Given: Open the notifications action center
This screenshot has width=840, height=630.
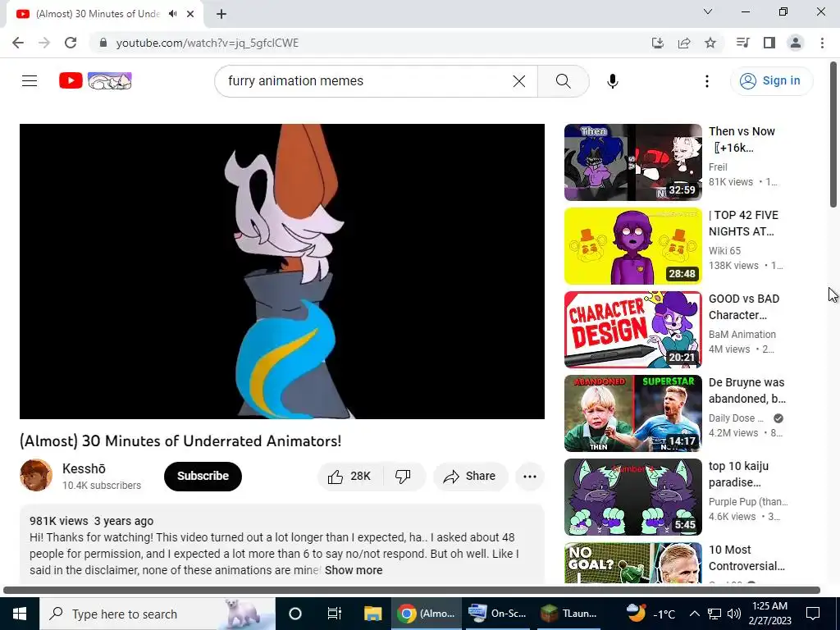Looking at the screenshot, I should pos(813,614).
